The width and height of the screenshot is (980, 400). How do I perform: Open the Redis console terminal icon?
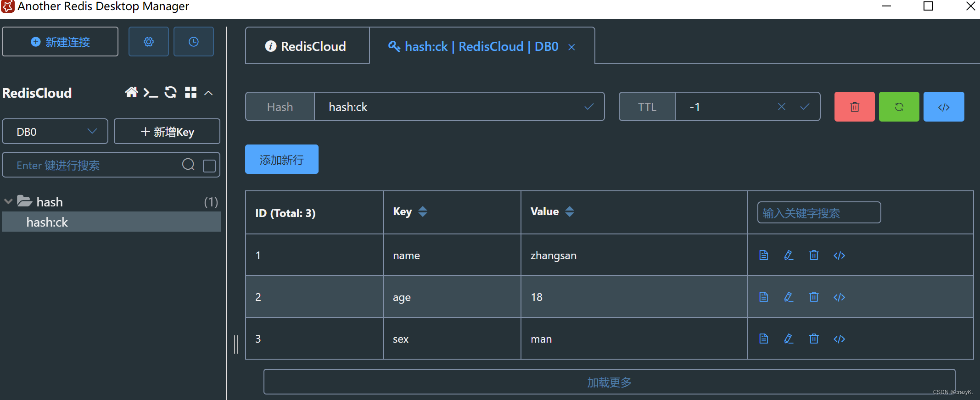click(151, 93)
